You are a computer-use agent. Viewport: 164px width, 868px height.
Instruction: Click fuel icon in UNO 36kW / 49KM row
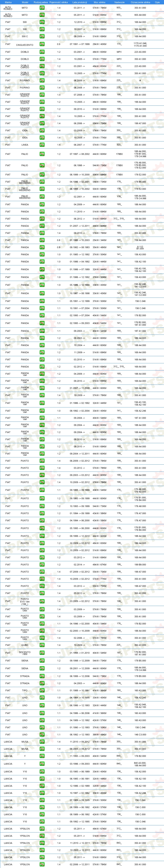42,735
